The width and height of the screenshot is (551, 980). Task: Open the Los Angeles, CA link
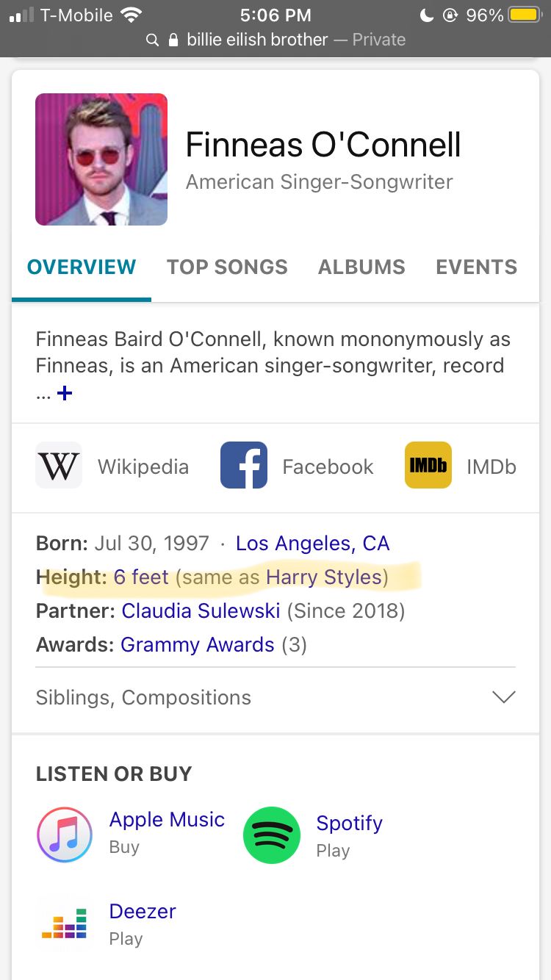[x=312, y=544]
